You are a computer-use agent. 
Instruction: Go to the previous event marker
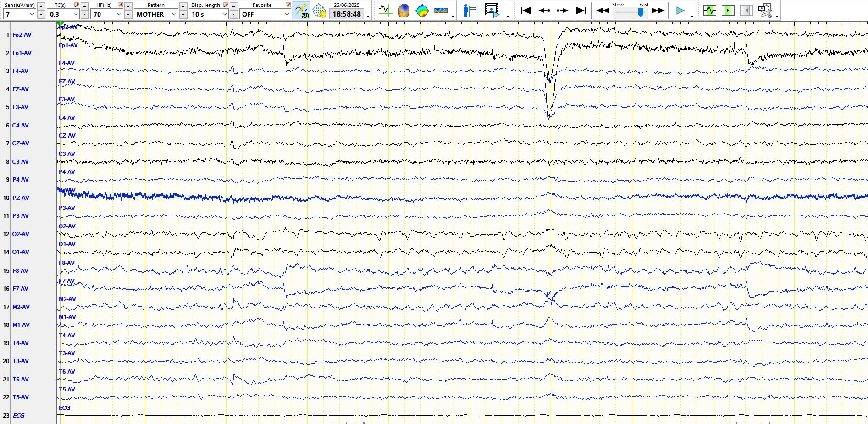pyautogui.click(x=544, y=11)
